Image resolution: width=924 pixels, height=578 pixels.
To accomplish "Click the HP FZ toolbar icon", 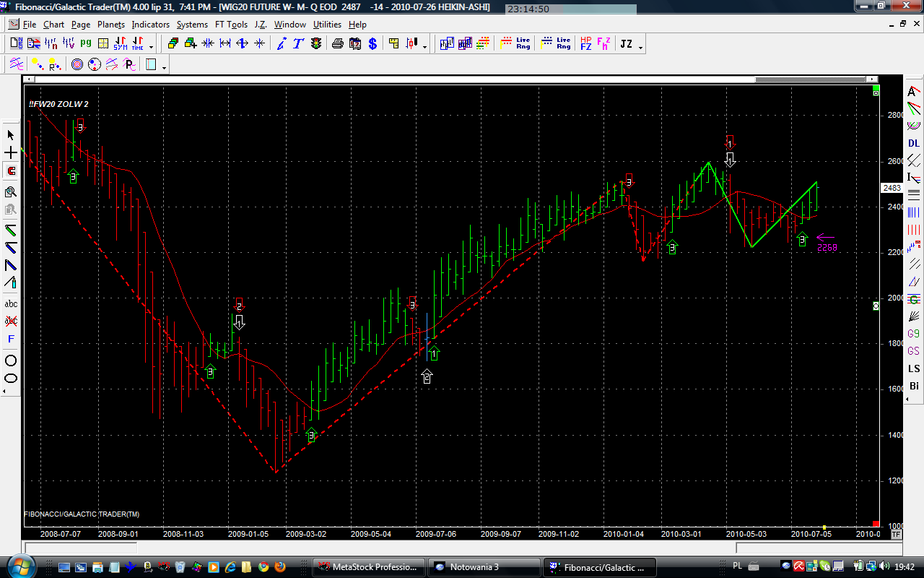I will click(x=585, y=44).
